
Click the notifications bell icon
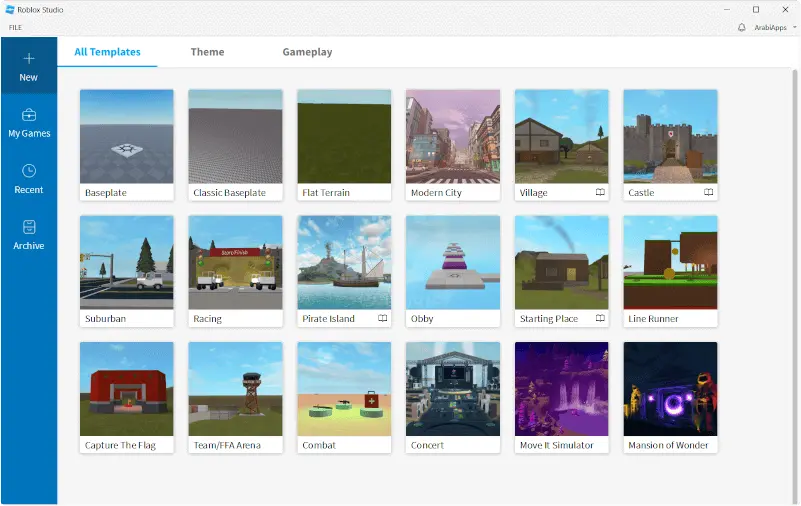(742, 28)
